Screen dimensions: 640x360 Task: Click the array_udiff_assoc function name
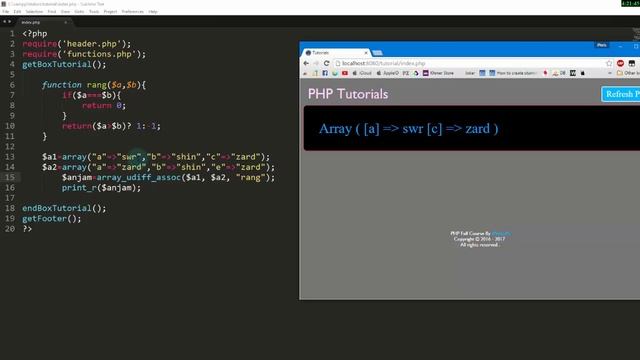[x=139, y=178]
